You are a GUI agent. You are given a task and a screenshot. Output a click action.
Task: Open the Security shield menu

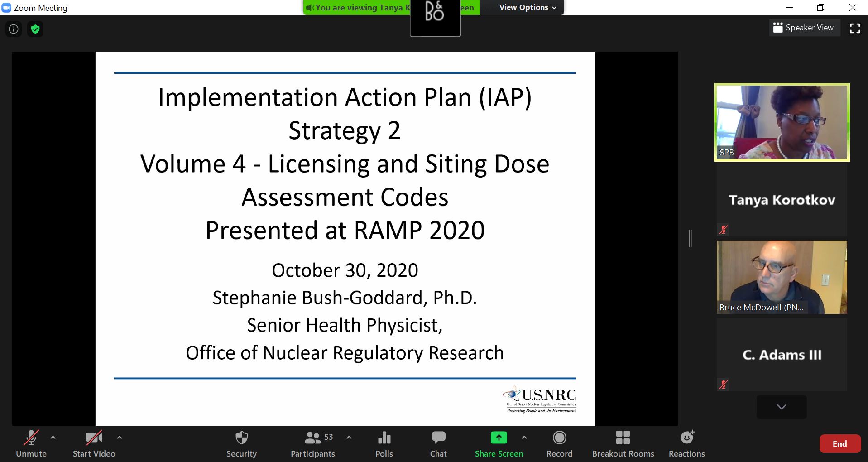coord(241,444)
